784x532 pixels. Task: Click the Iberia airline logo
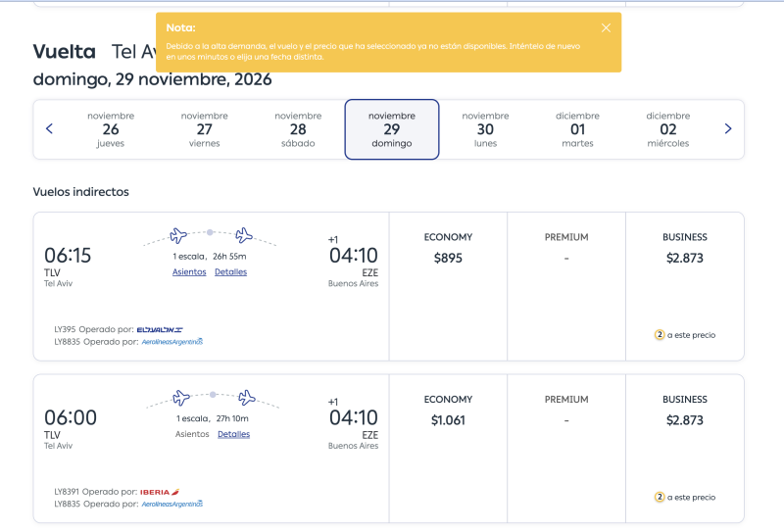(x=160, y=492)
